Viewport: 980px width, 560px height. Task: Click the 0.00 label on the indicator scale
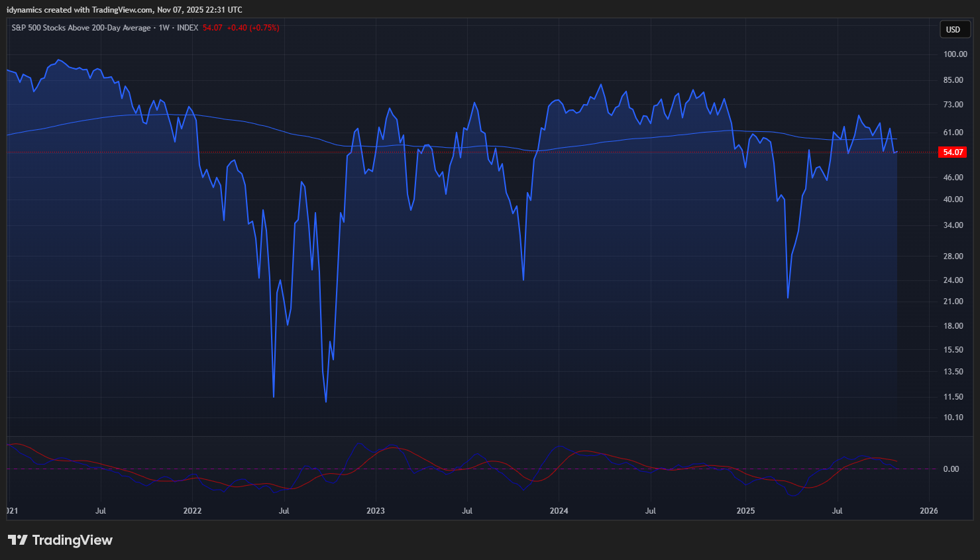951,469
